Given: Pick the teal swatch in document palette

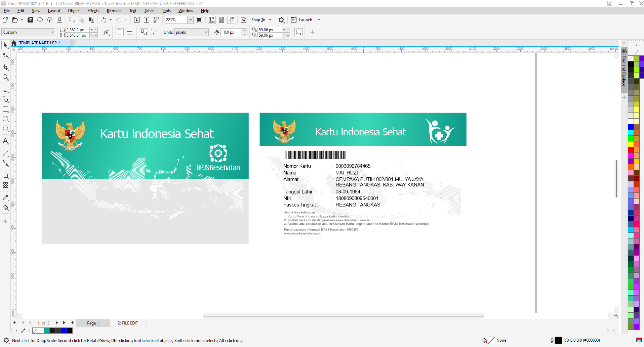Looking at the screenshot, I should coord(47,331).
